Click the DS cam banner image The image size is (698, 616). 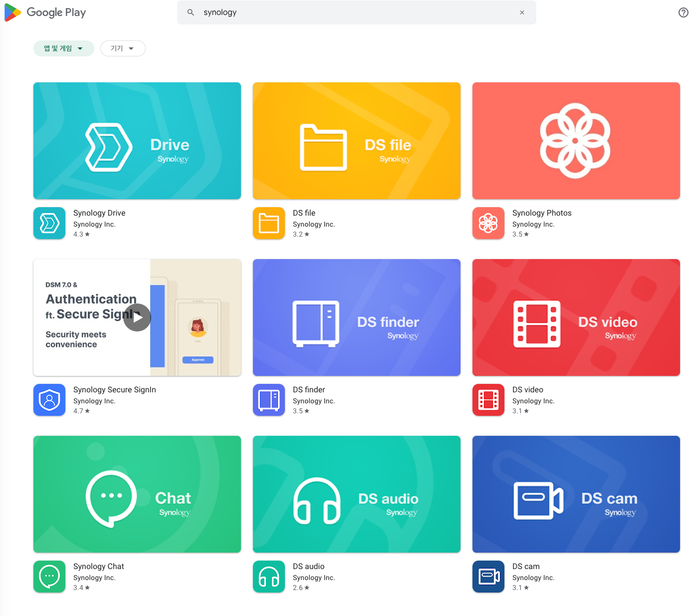(x=576, y=494)
